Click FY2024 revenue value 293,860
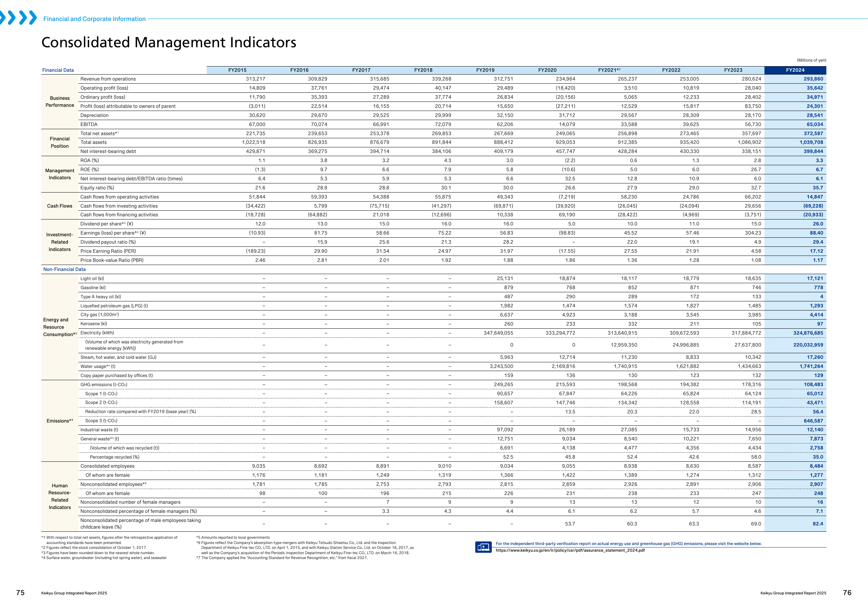 click(x=813, y=79)
